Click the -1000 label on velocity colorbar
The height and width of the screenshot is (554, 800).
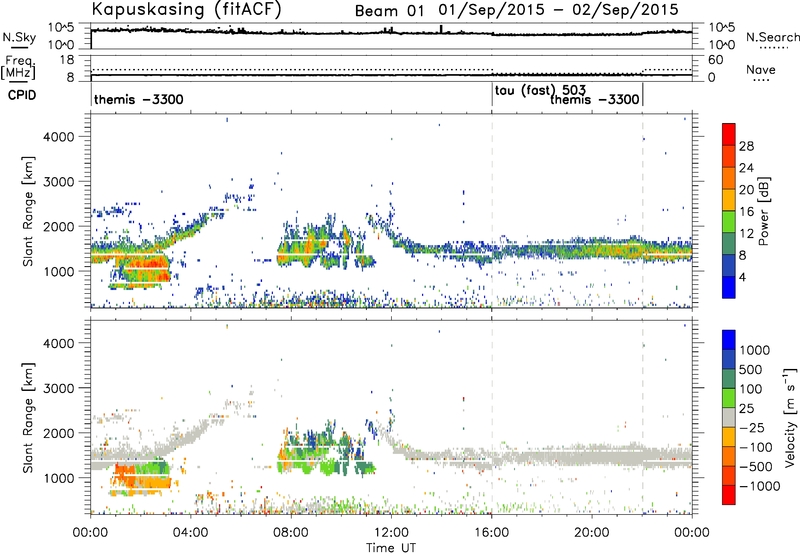[760, 486]
